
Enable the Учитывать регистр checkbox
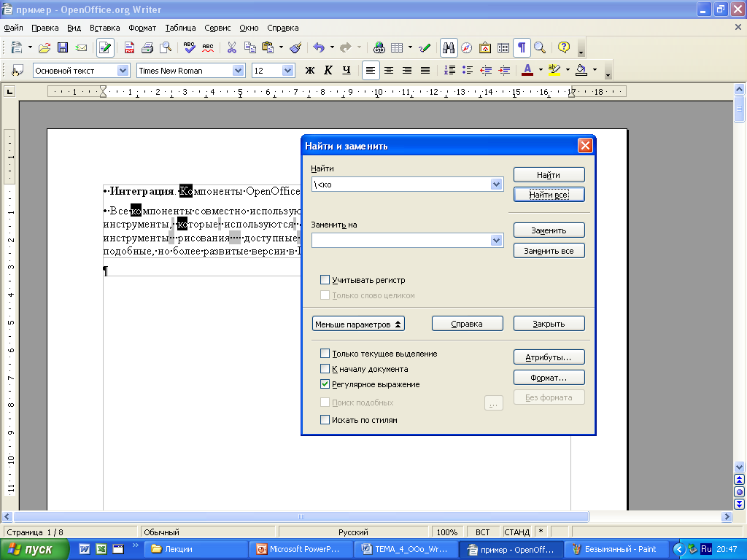pyautogui.click(x=325, y=280)
